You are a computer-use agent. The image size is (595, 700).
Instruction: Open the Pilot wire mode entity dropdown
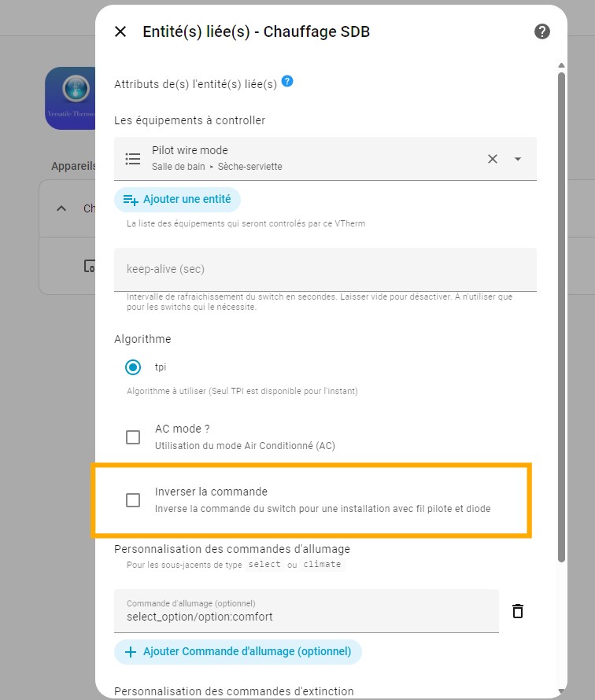518,159
